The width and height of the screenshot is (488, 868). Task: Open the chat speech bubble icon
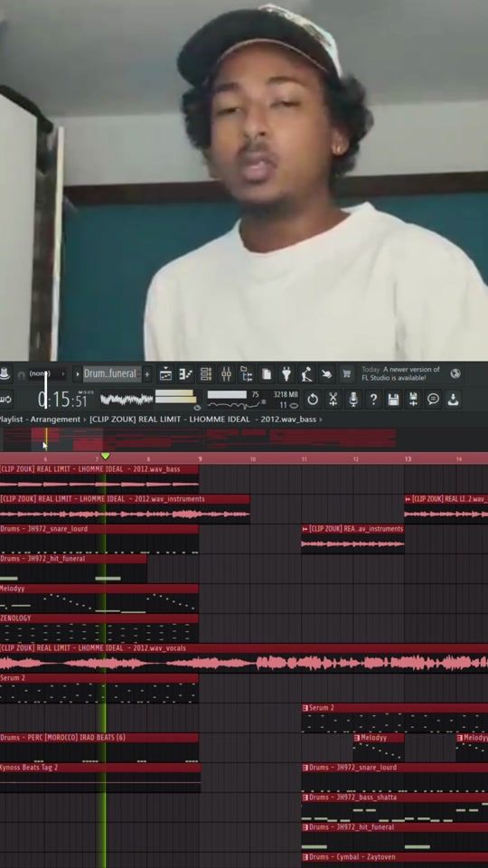[x=433, y=399]
